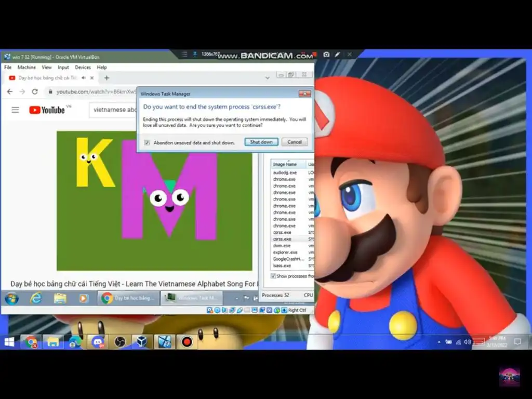Switch to Windows Task Manager taskbar button
The height and width of the screenshot is (399, 532).
click(192, 298)
